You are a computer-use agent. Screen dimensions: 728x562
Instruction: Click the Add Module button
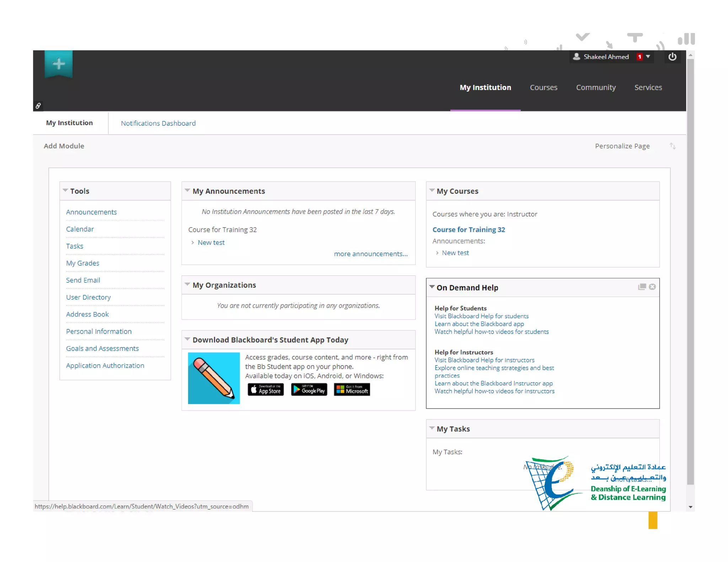64,146
